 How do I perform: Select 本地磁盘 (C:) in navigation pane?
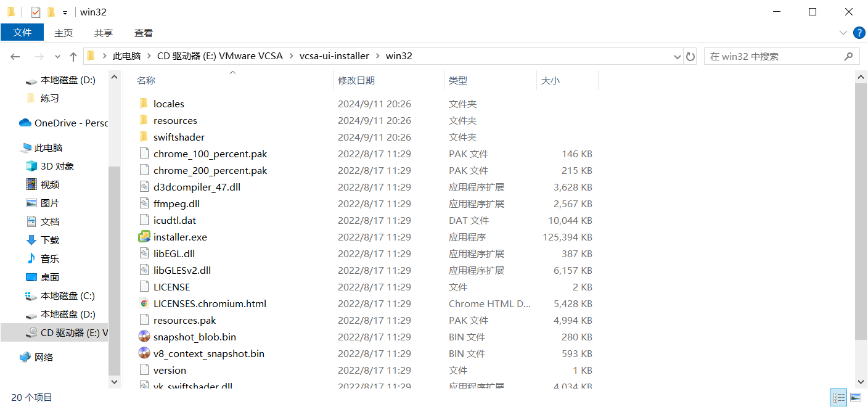pyautogui.click(x=68, y=295)
